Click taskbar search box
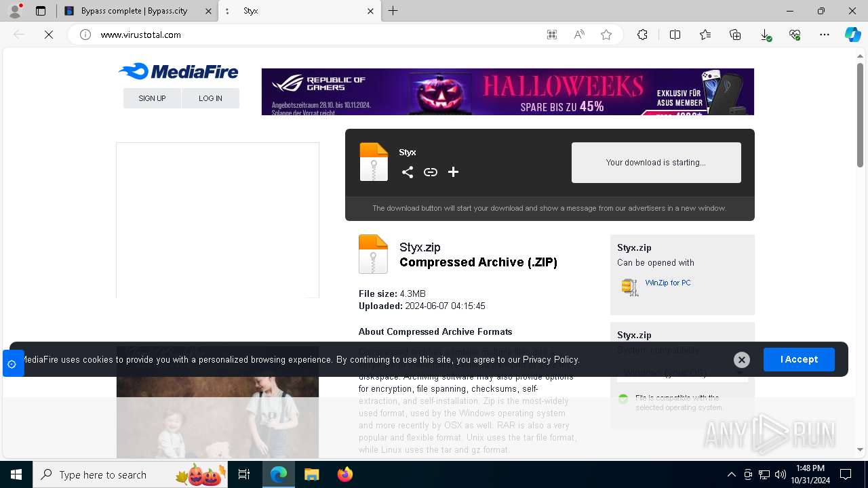The width and height of the screenshot is (868, 488). (x=131, y=474)
